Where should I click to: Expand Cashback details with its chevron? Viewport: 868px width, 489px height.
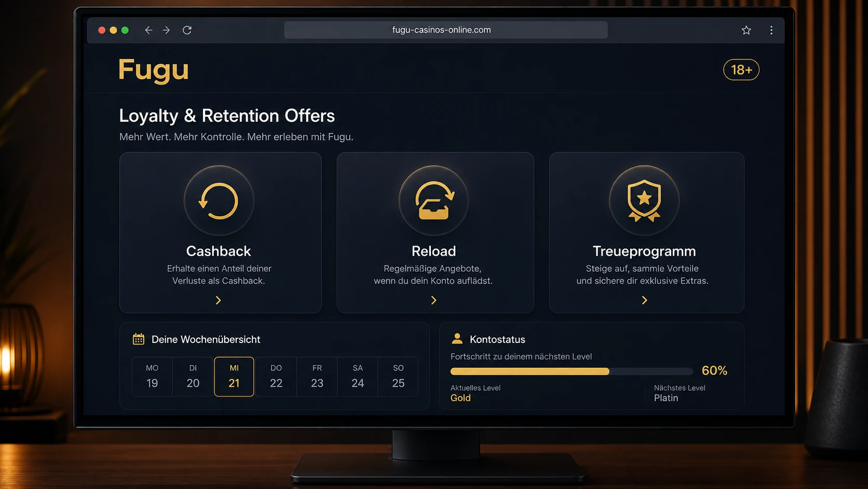[219, 300]
